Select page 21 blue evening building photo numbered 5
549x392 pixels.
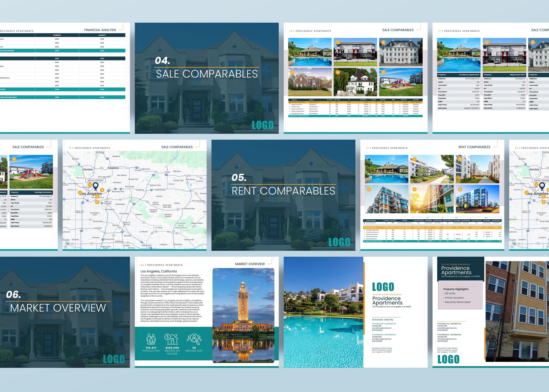tap(477, 199)
